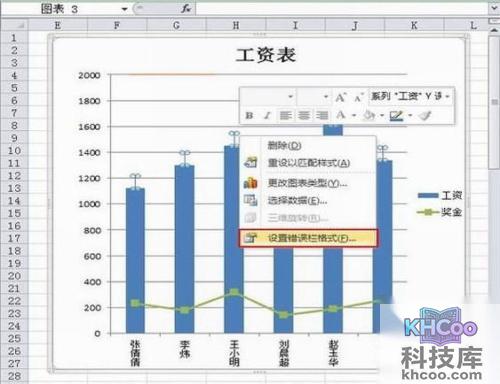The width and height of the screenshot is (500, 384).
Task: Click the axis value 1000
Action: pos(89,204)
